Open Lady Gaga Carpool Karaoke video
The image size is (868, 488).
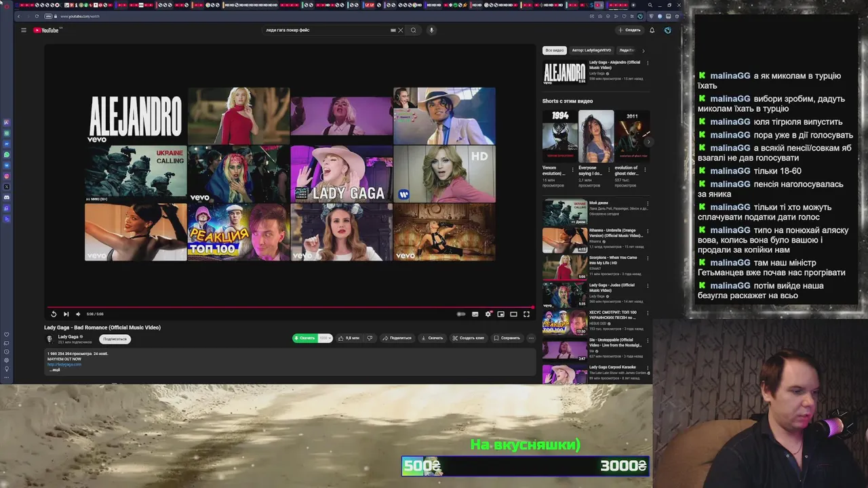tap(564, 374)
